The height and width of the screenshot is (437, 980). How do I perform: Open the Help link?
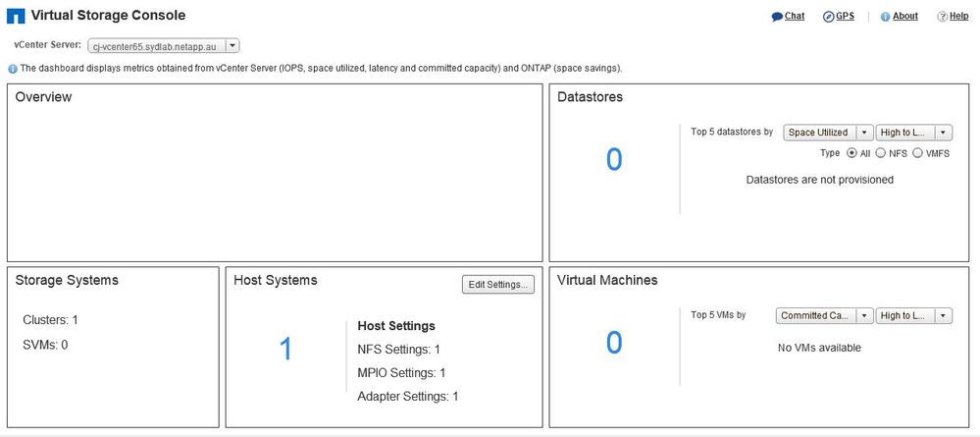[958, 17]
